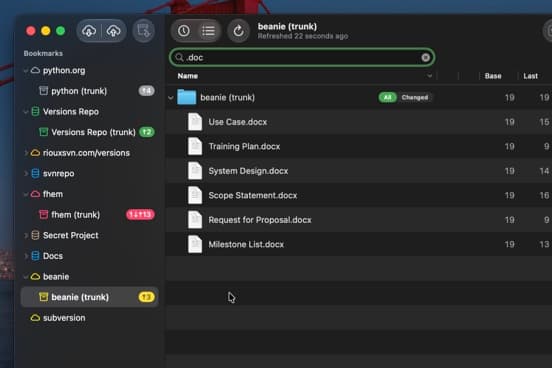The image size is (552, 368).
Task: Toggle the All filter pill
Action: click(x=388, y=98)
